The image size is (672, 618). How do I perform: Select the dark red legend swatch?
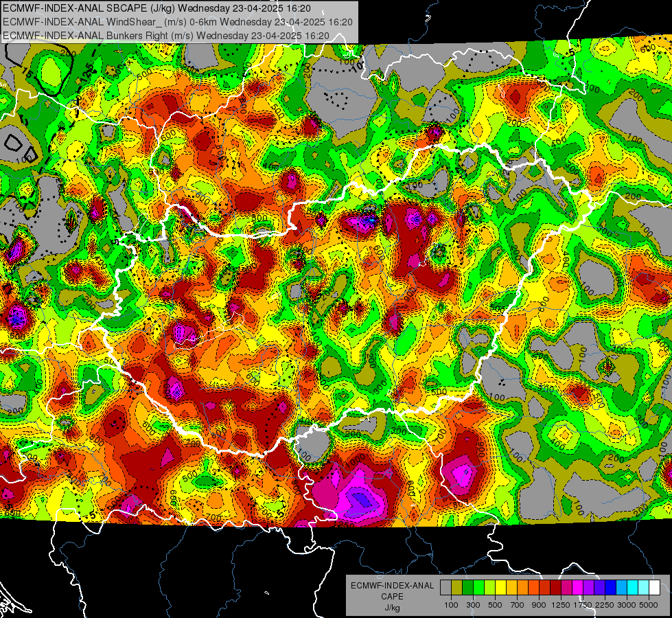point(556,588)
